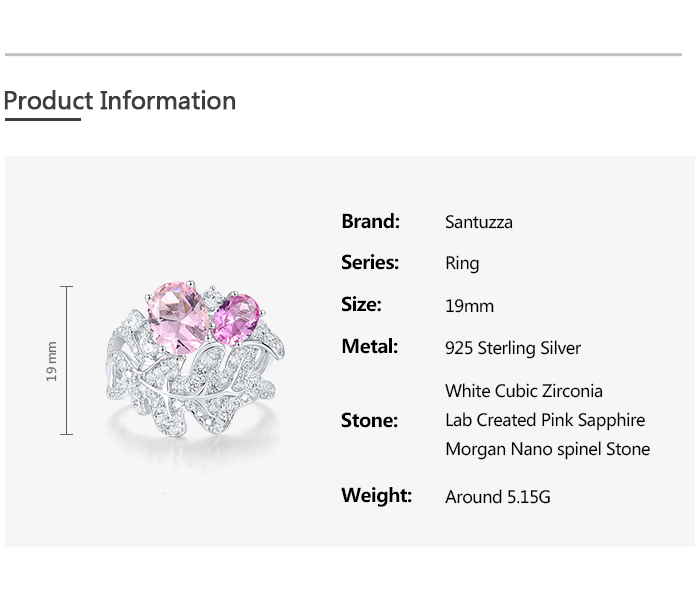This screenshot has height=607, width=700.
Task: Select Morgan Nano spinel Stone text
Action: click(x=547, y=449)
